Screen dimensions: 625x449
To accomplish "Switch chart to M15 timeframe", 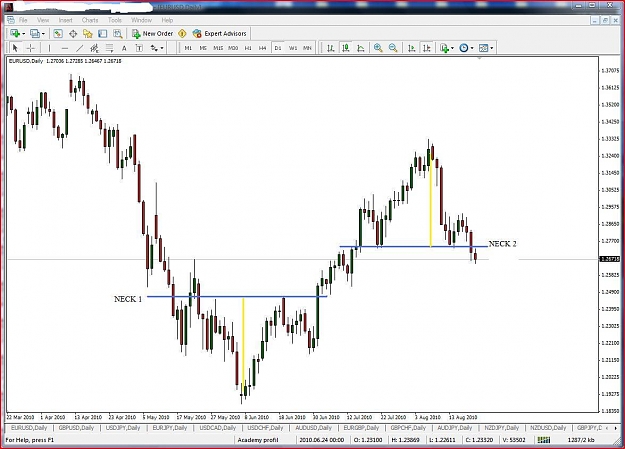I will pos(218,48).
